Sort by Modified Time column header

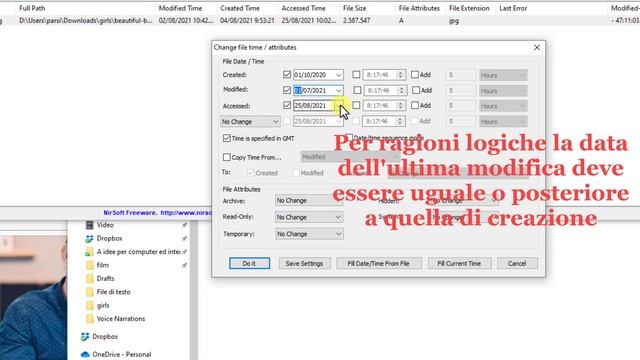[186, 8]
